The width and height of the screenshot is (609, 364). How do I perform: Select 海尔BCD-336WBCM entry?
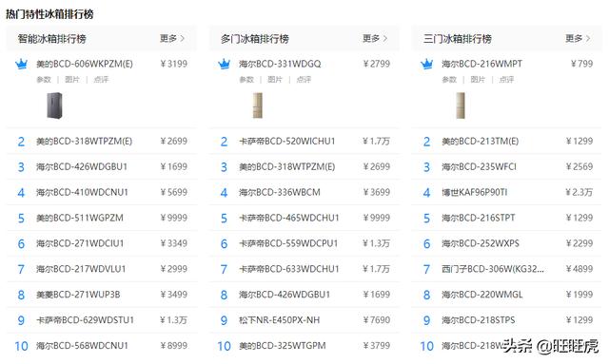pos(280,193)
